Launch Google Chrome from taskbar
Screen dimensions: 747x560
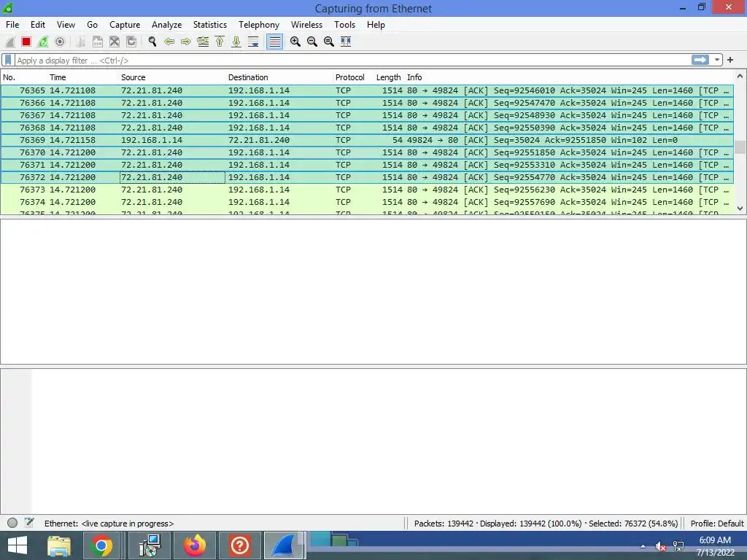(101, 545)
